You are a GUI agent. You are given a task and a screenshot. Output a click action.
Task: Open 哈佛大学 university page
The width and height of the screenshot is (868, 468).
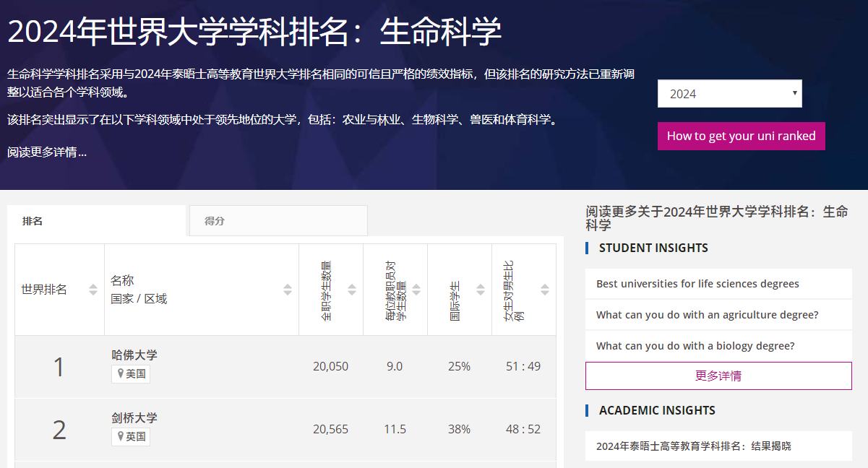(134, 355)
